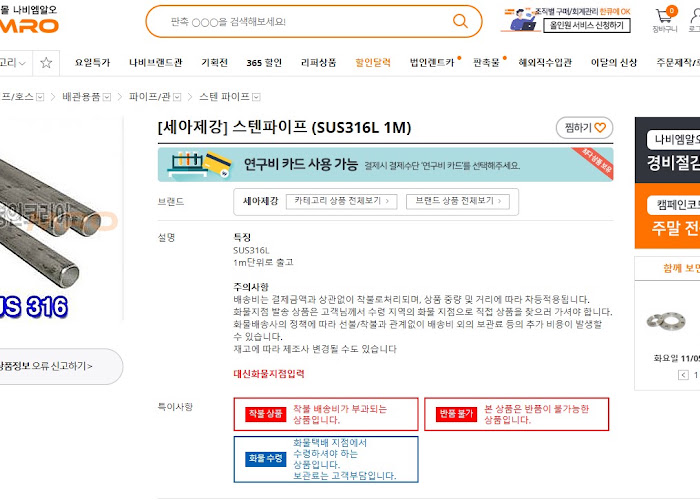Click the favorites star icon
The height and width of the screenshot is (500, 700).
tap(46, 62)
